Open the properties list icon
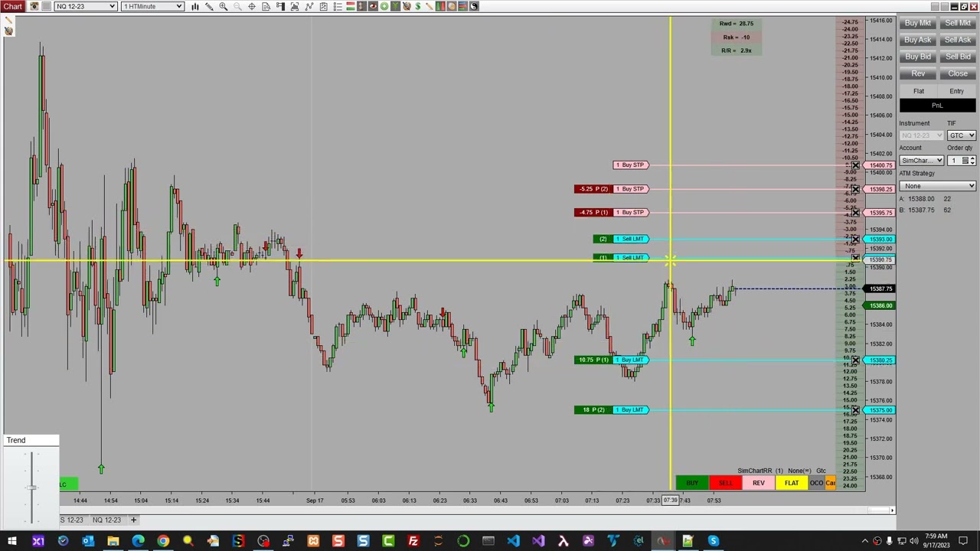 point(338,6)
